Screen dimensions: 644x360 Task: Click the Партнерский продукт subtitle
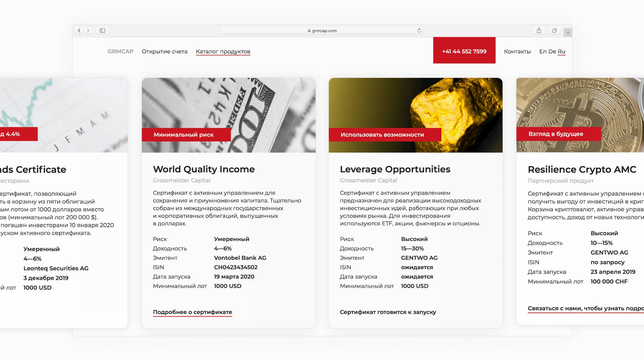[x=561, y=181]
